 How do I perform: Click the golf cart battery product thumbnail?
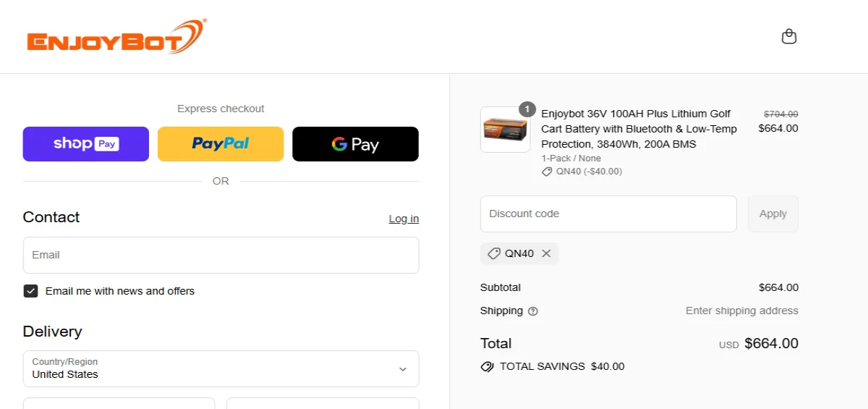point(505,130)
